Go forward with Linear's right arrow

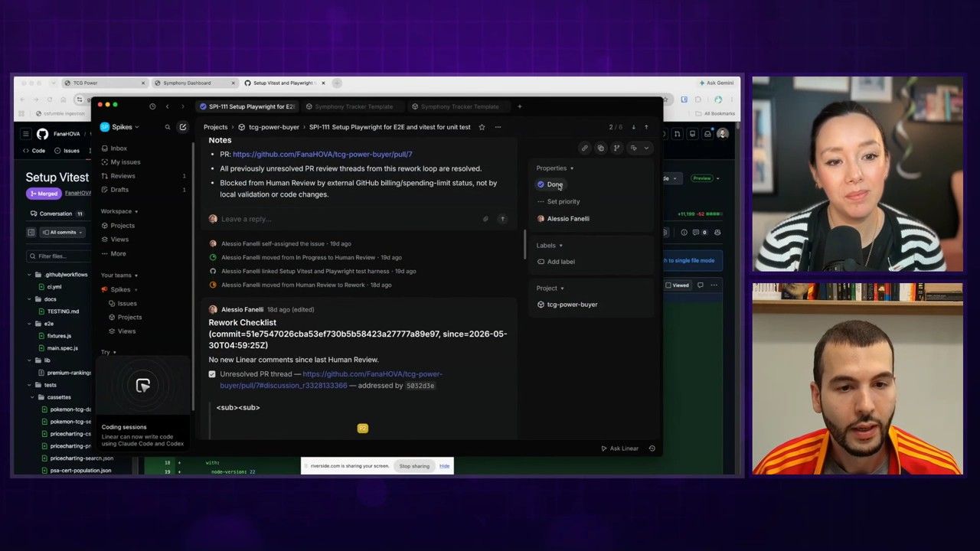(182, 106)
